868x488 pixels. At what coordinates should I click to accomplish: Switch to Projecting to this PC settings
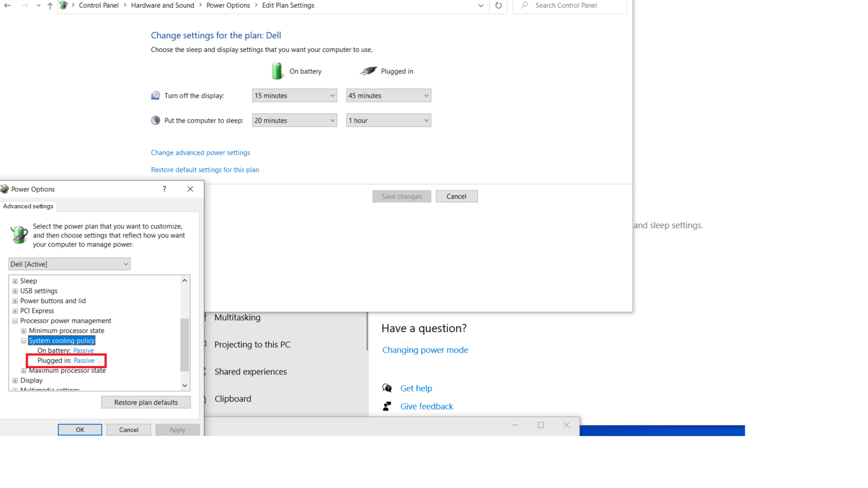252,345
